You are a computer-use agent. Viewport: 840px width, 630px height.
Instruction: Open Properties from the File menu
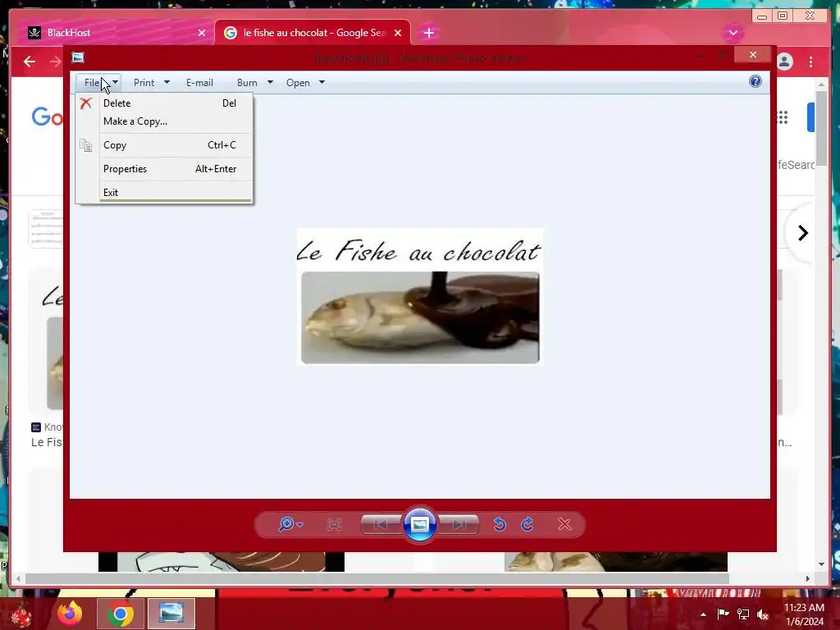[176, 169]
